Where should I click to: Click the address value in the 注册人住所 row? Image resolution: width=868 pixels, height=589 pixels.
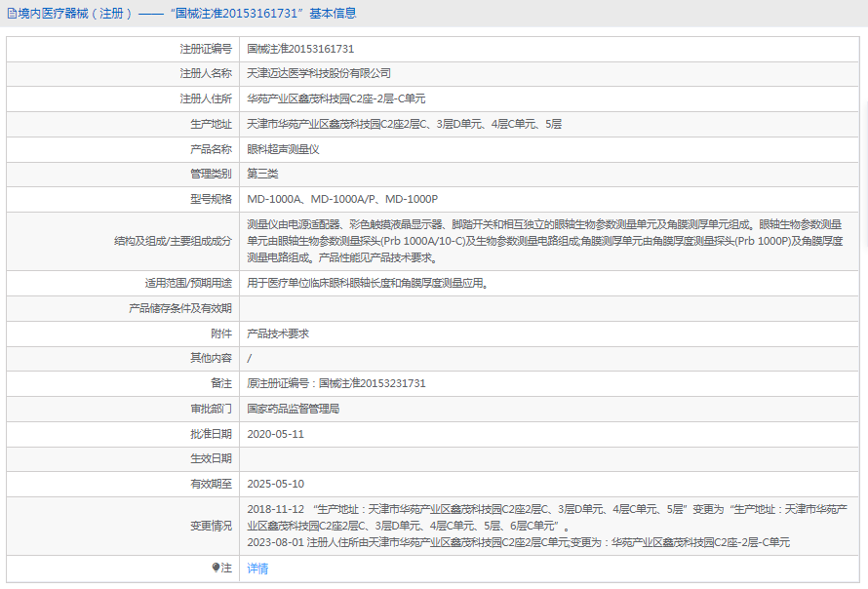point(336,98)
